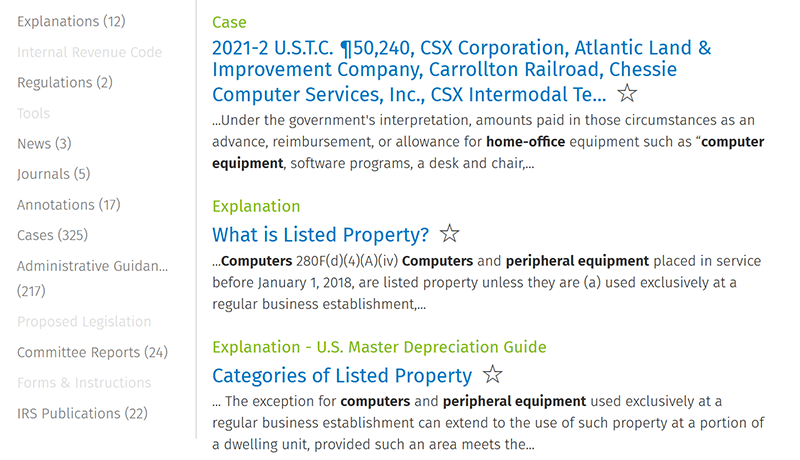Favorite the CSX Corporation case with star
Viewport: 800px width, 460px height.
click(627, 94)
